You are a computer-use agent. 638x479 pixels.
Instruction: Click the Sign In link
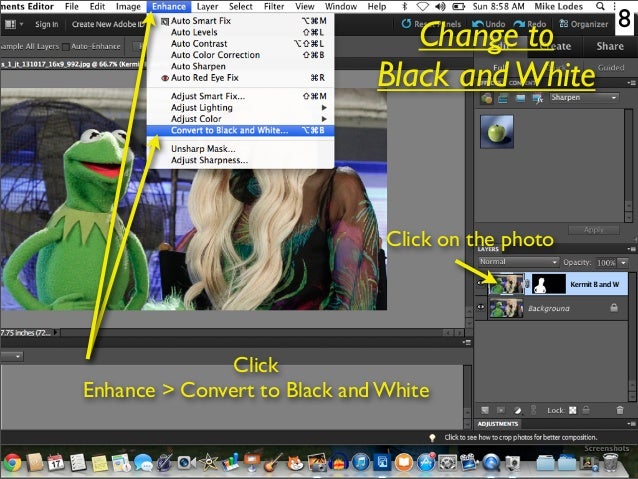(x=46, y=24)
